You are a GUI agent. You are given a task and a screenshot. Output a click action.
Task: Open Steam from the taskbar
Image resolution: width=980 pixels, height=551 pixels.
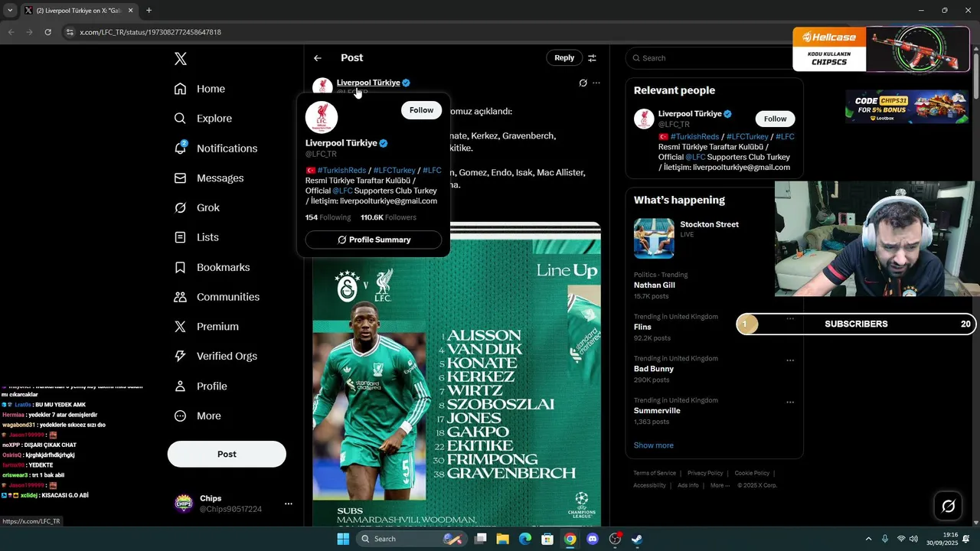click(636, 539)
